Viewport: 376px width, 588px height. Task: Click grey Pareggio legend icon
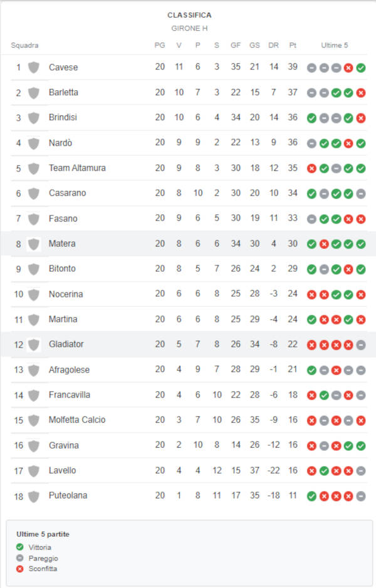coord(20,558)
